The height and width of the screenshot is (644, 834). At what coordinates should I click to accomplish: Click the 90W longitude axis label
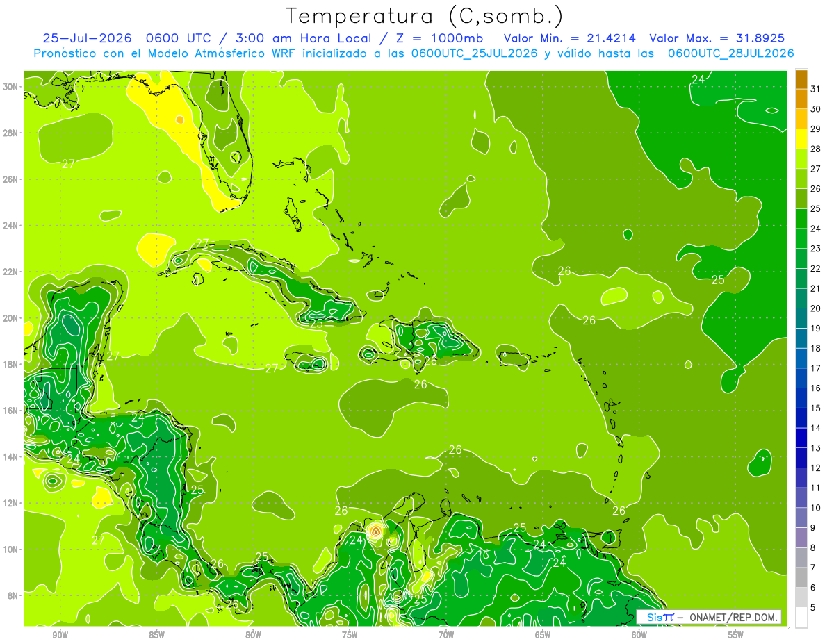[60, 635]
